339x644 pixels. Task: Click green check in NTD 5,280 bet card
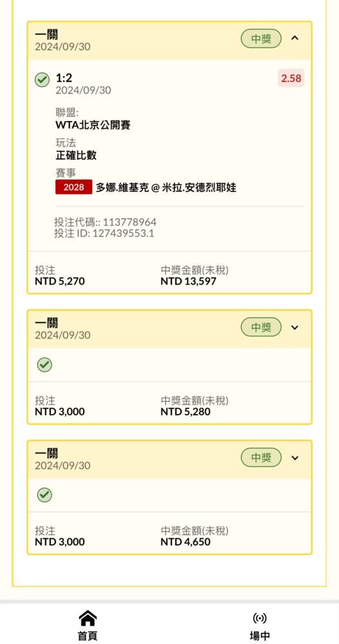(x=44, y=365)
